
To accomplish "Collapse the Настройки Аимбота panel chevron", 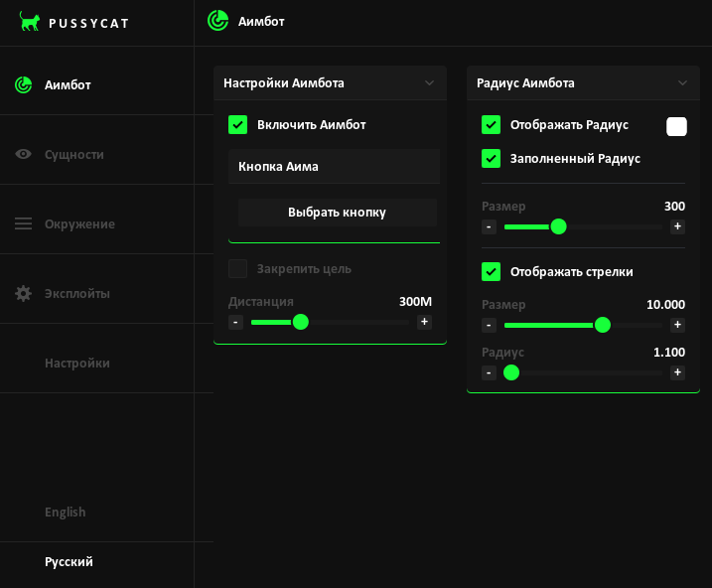I will [x=429, y=83].
